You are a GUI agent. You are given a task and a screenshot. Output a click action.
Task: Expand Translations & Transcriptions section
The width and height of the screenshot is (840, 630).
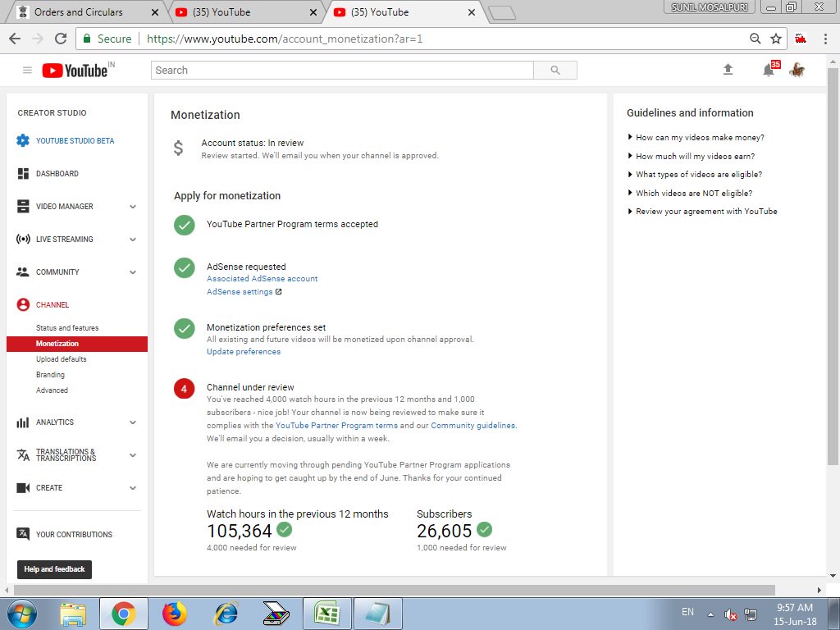pos(133,455)
